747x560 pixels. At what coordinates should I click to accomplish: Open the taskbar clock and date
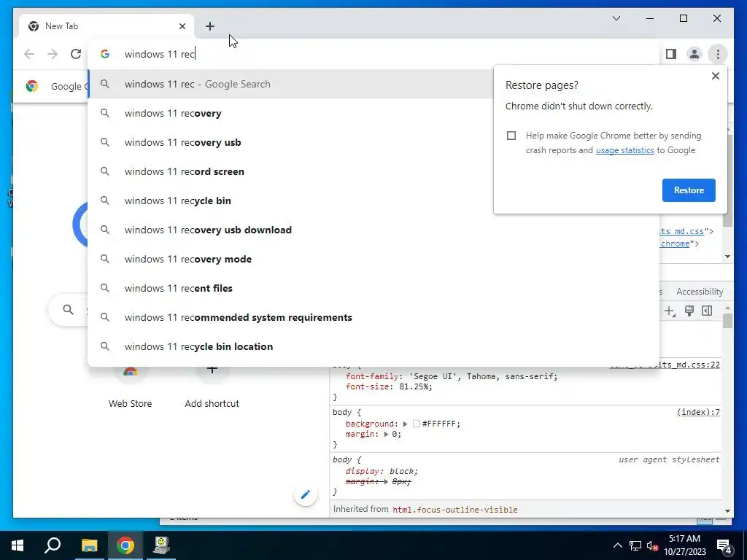[684, 545]
